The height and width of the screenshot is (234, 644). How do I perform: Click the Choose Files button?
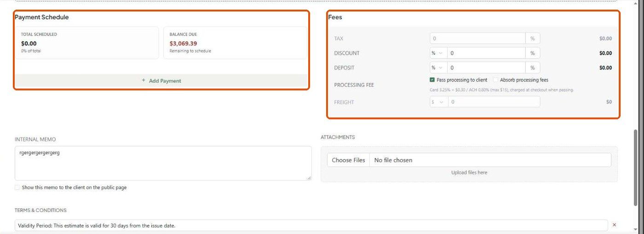tap(348, 160)
